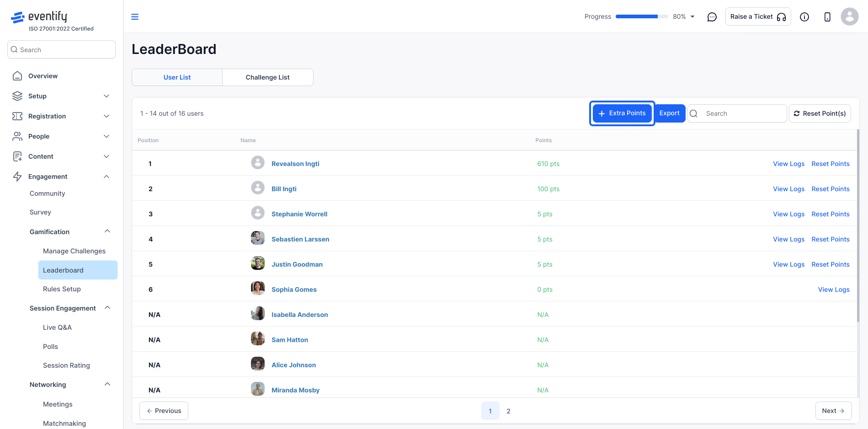868x429 pixels.
Task: Click Sebastien Larssen's profile photo
Action: (x=258, y=238)
